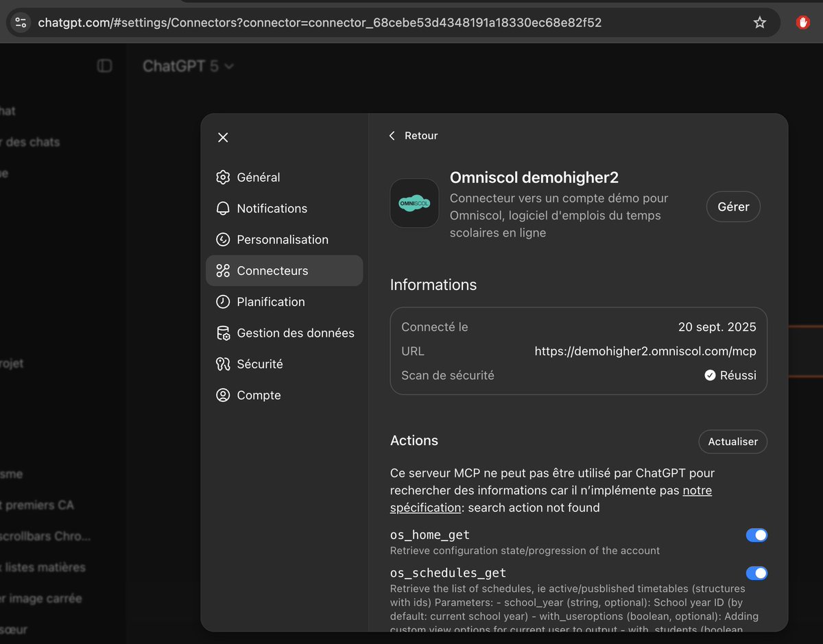Click the 'listes matières' chat in background sidebar
This screenshot has height=644, width=823.
(x=44, y=568)
